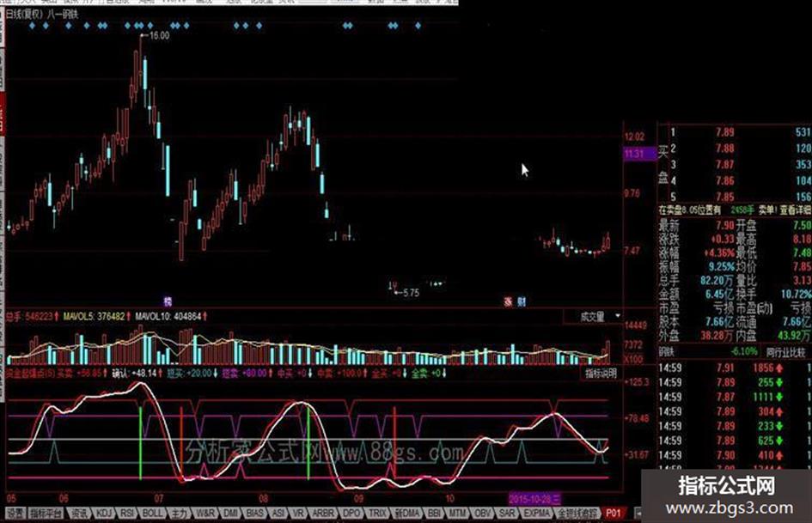
Task: Click the purple 11.31 price axis marker
Action: [638, 154]
